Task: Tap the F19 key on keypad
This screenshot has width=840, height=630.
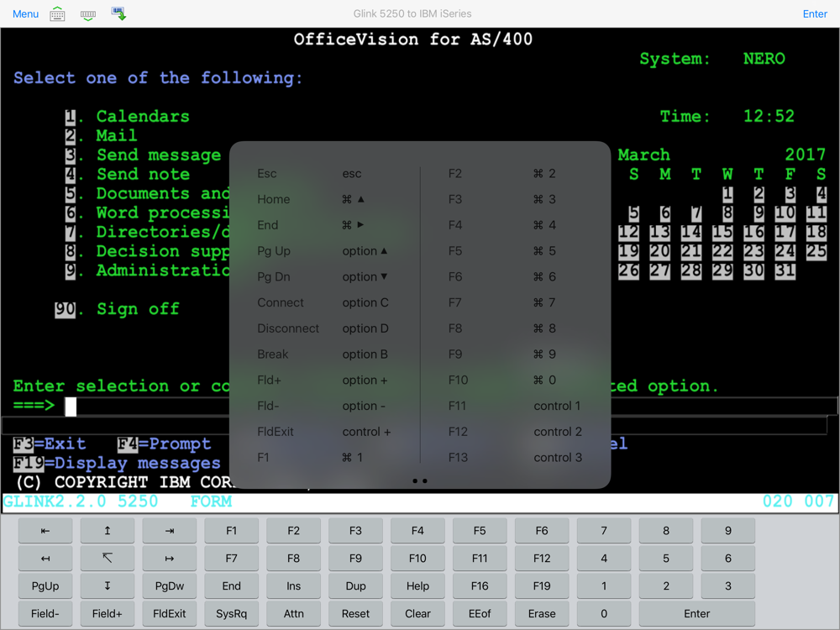Action: point(542,586)
